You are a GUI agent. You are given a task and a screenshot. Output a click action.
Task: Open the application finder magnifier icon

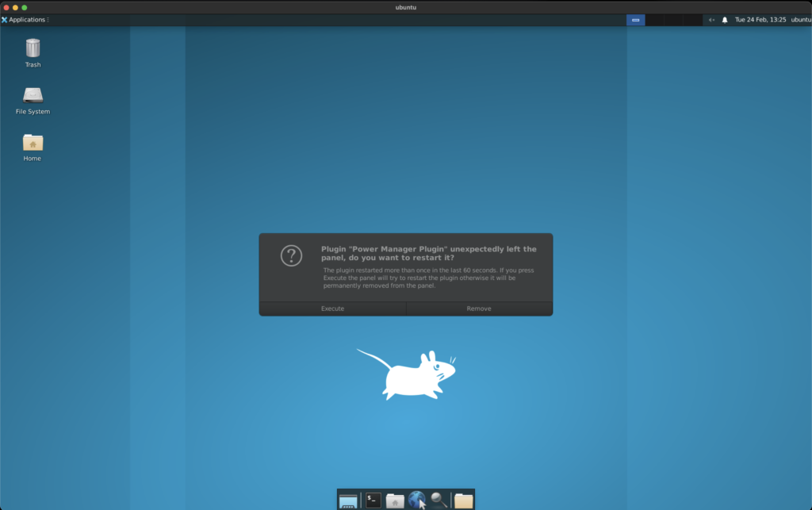(439, 500)
